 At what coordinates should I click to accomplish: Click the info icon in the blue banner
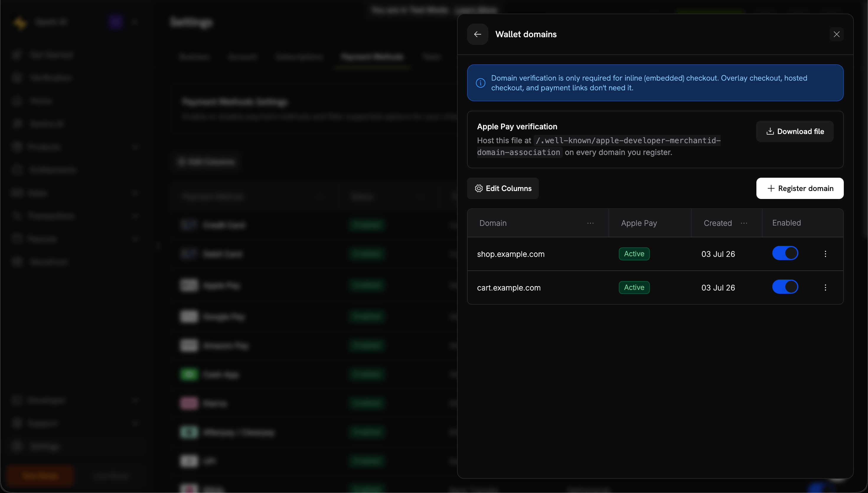480,83
